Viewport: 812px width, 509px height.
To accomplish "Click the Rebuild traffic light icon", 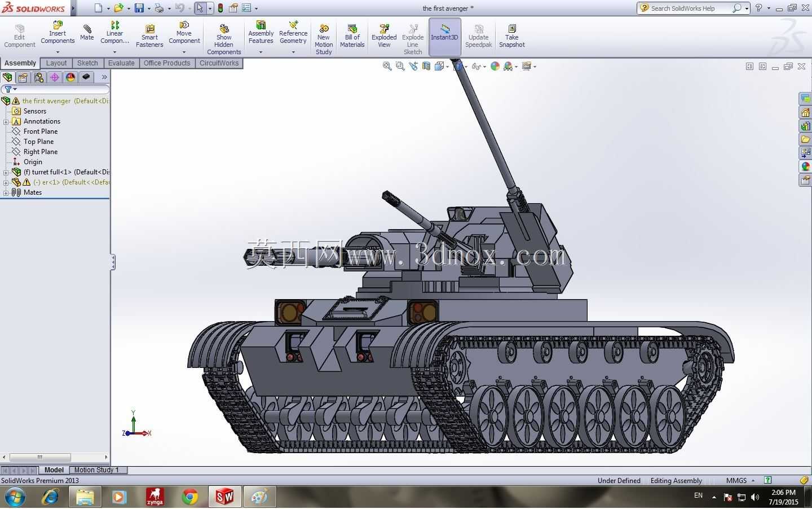I will pos(220,8).
